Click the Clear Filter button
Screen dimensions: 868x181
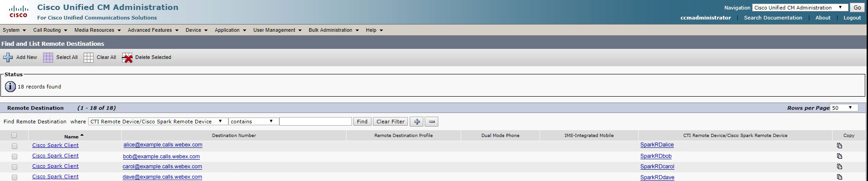pyautogui.click(x=390, y=122)
